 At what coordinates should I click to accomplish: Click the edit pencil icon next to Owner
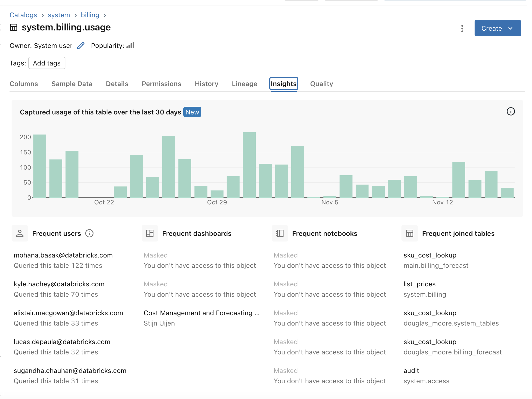tap(80, 45)
